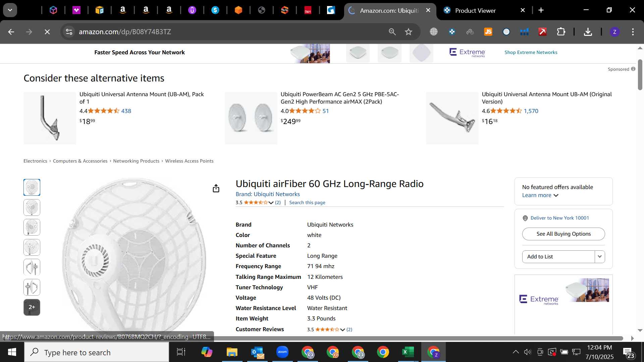This screenshot has width=644, height=362.
Task: Open the tab search dropdown arrow
Action: point(10,10)
